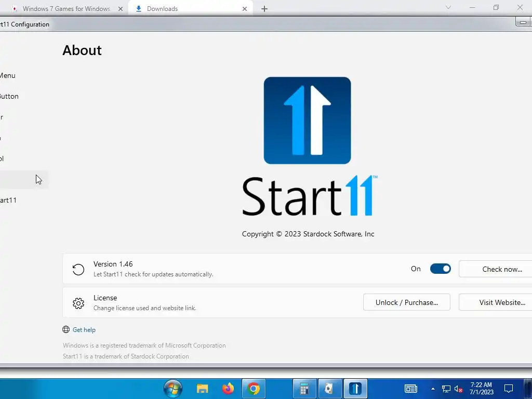Click the Check now... button
Image resolution: width=532 pixels, height=399 pixels.
pyautogui.click(x=495, y=269)
